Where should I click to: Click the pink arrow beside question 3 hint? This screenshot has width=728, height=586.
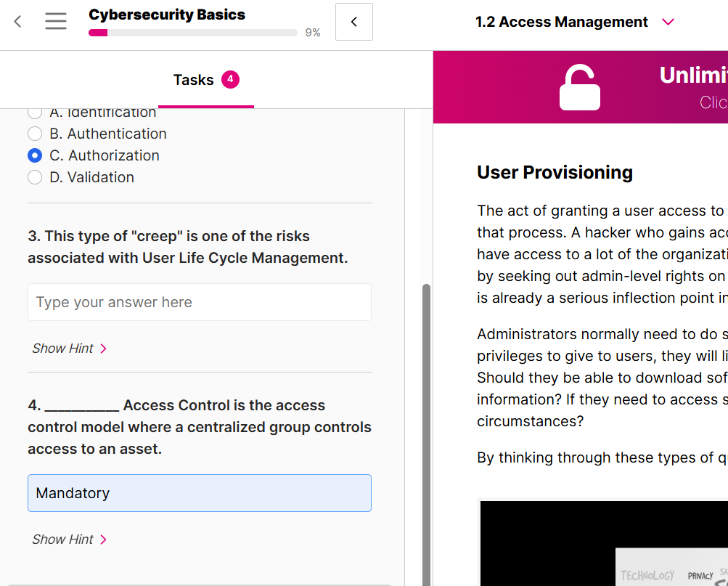click(103, 349)
